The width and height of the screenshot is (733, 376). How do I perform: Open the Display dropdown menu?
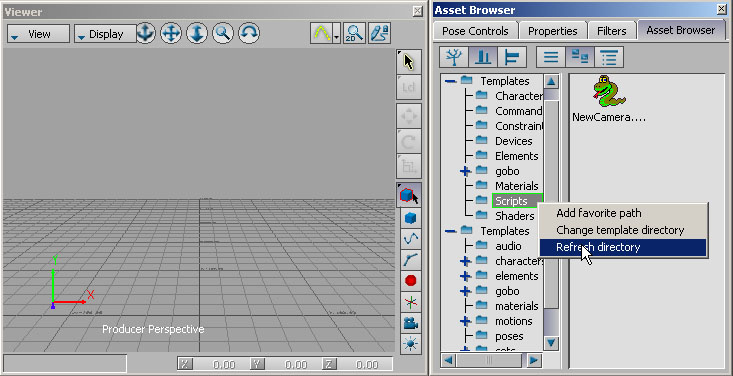coord(105,34)
